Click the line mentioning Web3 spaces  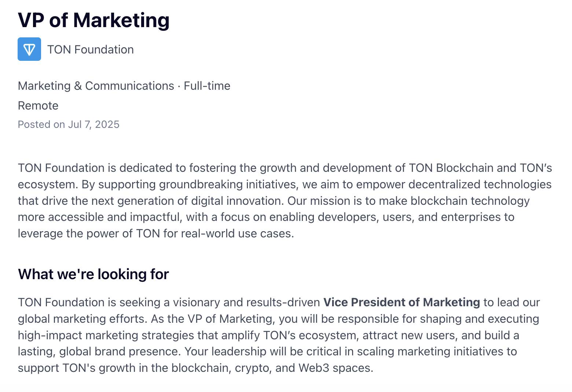[x=195, y=368]
